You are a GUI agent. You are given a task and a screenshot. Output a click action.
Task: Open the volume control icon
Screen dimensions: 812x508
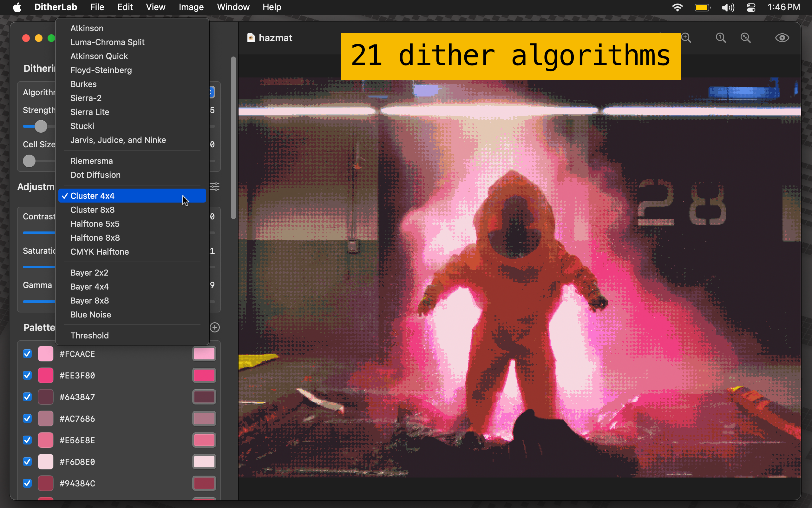point(728,7)
